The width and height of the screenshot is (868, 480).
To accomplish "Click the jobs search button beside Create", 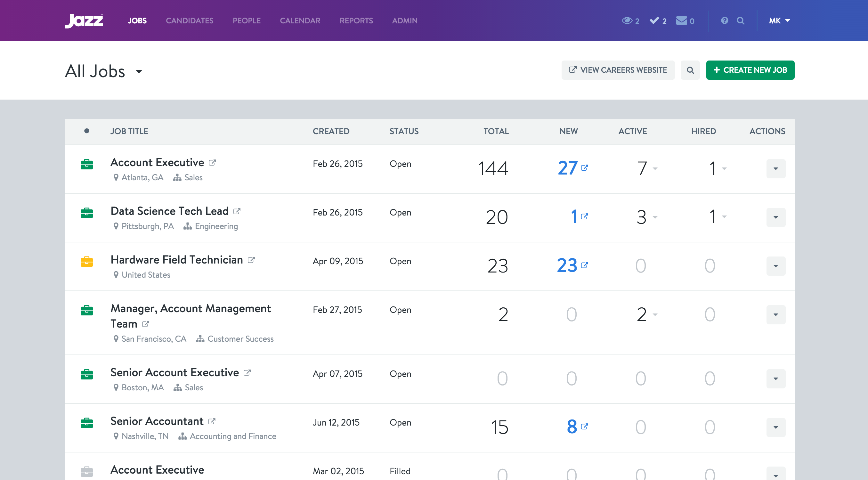I will click(690, 70).
